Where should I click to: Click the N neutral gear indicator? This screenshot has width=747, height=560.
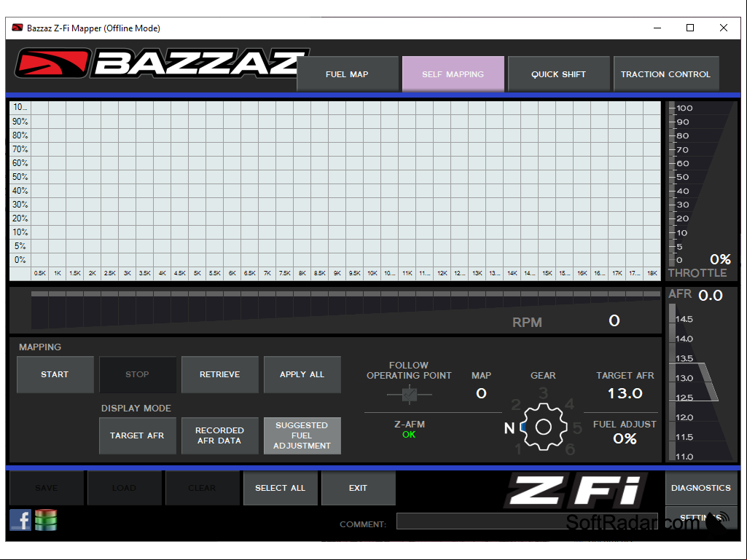[x=509, y=428]
